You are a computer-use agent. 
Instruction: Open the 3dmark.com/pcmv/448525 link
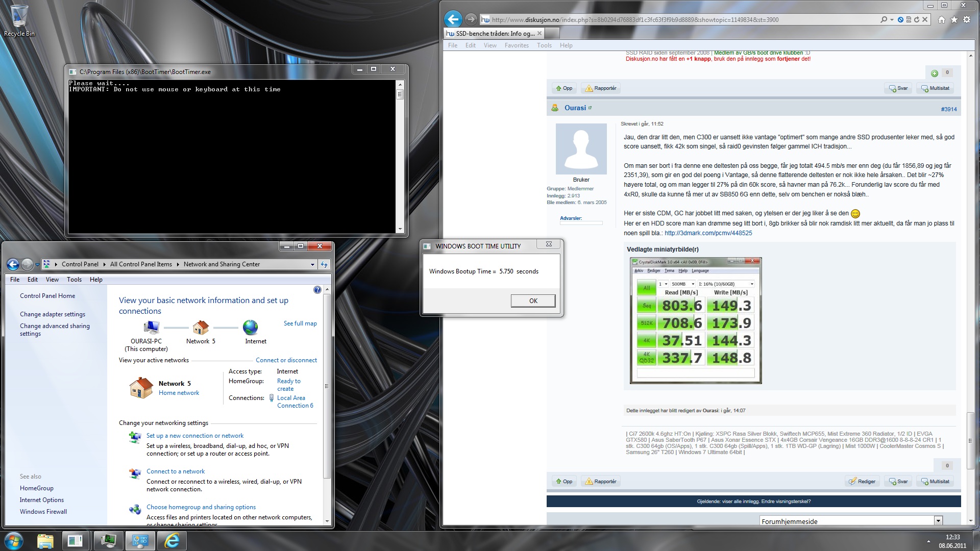pos(708,233)
